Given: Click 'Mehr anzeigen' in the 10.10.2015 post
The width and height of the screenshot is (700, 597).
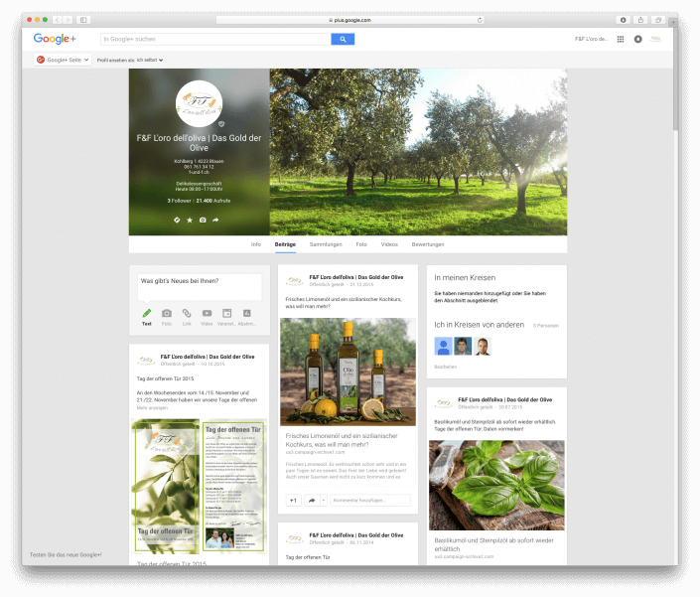Looking at the screenshot, I should coord(152,408).
